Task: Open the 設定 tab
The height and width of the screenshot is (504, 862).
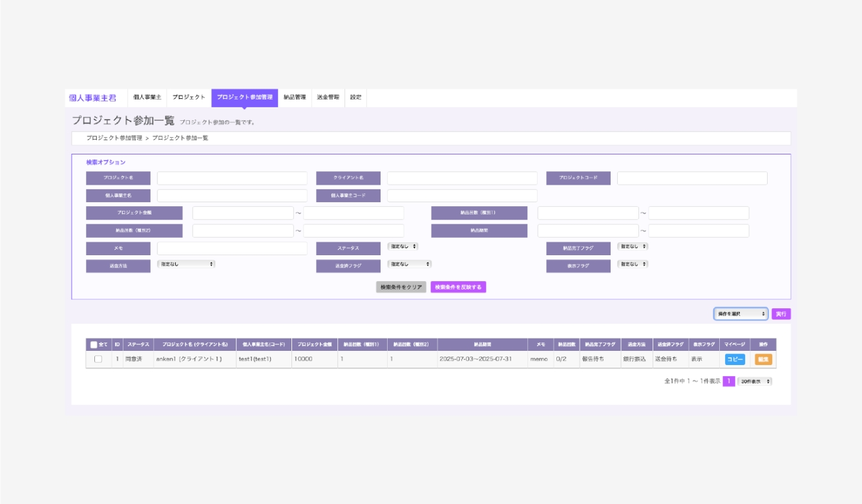Action: click(x=356, y=98)
